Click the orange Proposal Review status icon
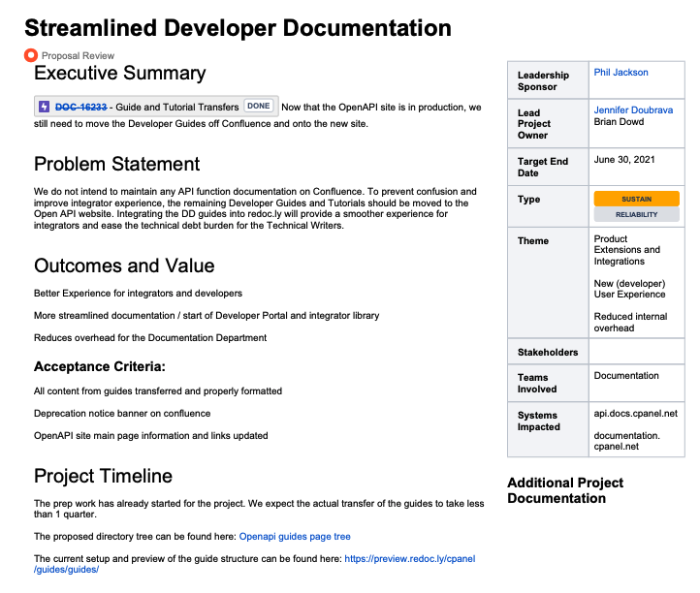Screen dimensions: 700x593 [31, 55]
